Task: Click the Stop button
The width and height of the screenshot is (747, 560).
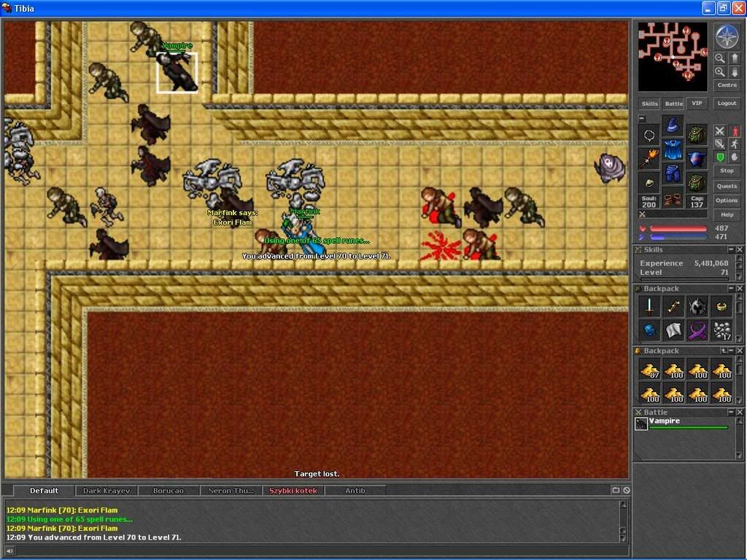Action: [727, 171]
